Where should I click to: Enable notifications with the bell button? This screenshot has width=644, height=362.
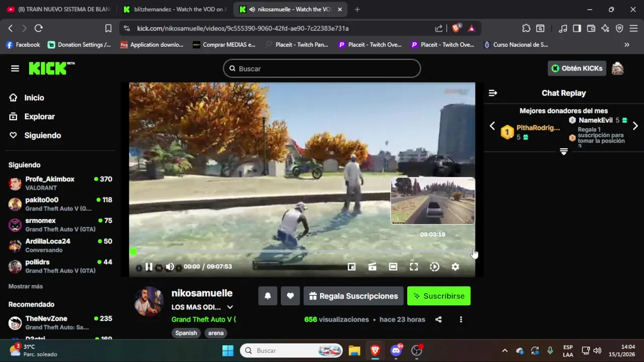point(268,296)
